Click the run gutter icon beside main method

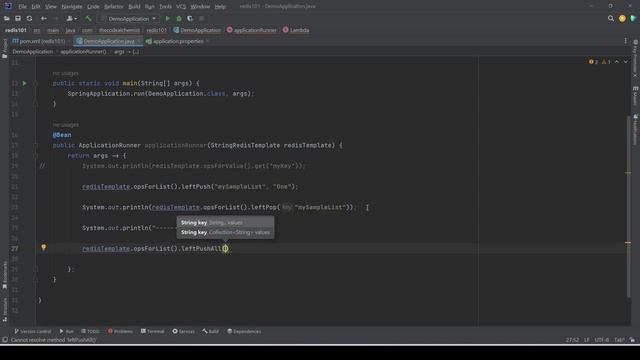point(24,83)
